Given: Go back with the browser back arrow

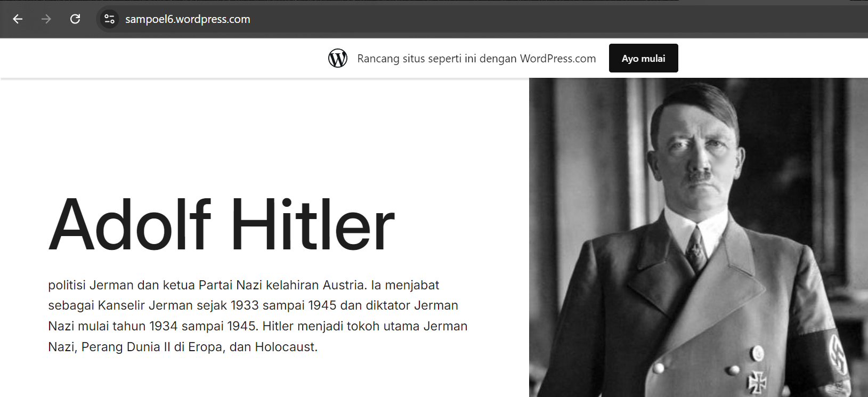Looking at the screenshot, I should tap(18, 19).
